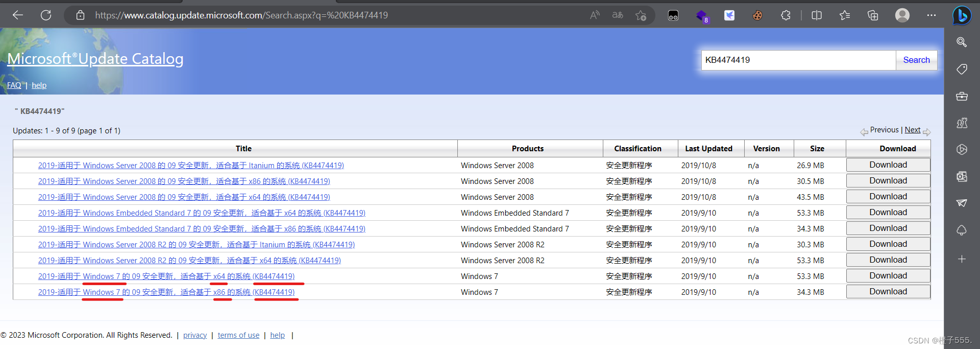Open the blue-and-white square extension icon
The height and width of the screenshot is (349, 980).
[729, 15]
